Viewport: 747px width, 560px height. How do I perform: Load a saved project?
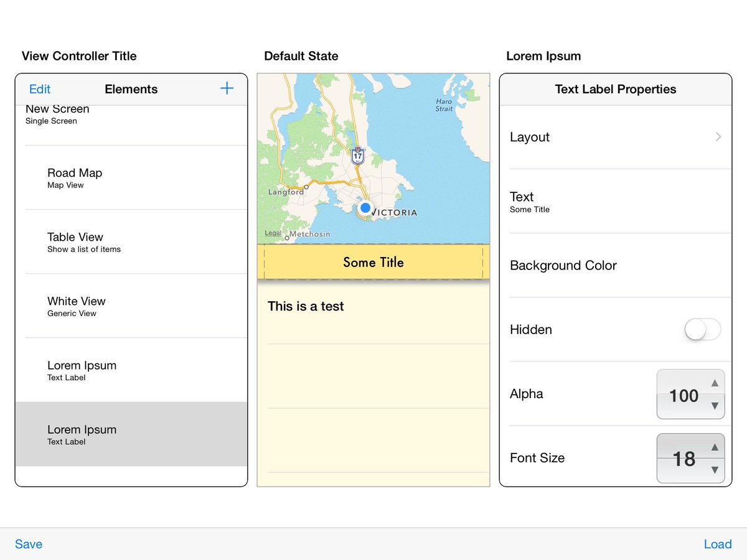pyautogui.click(x=718, y=544)
